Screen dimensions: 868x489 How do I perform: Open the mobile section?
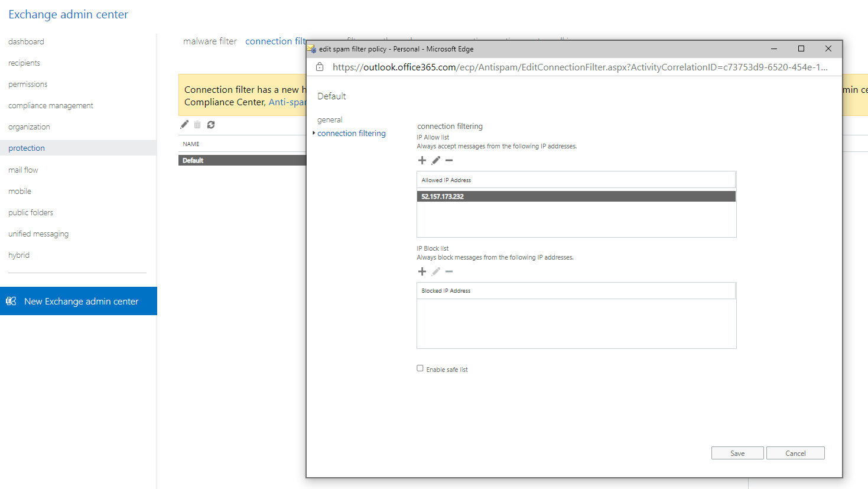19,191
